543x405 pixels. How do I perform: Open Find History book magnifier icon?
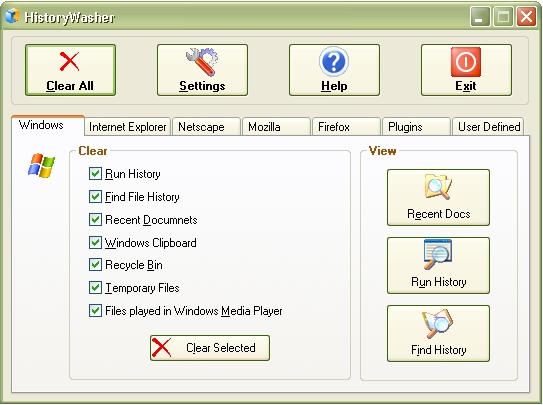pos(438,323)
